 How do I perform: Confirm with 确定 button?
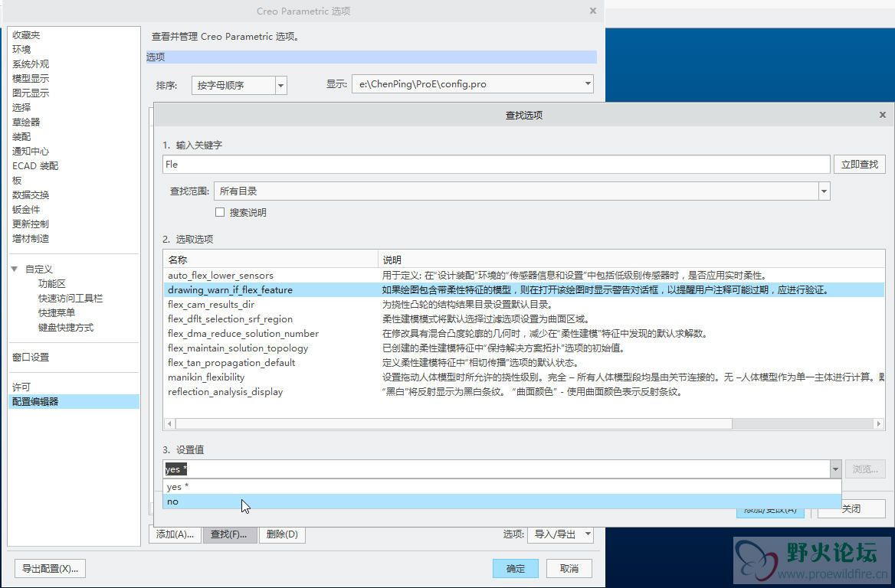[x=516, y=569]
